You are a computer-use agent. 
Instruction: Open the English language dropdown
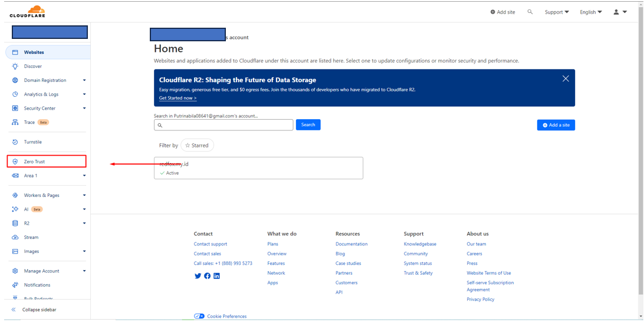[x=590, y=12]
